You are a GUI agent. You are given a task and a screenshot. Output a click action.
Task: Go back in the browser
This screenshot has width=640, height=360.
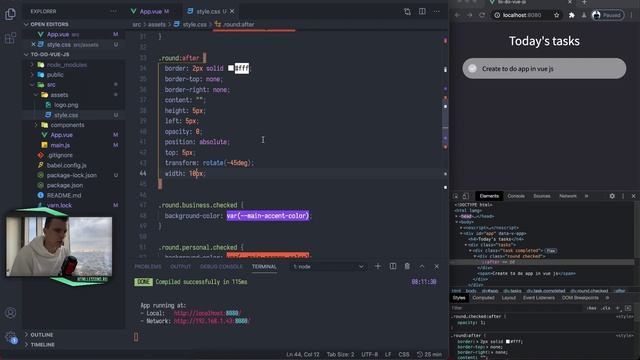(457, 15)
